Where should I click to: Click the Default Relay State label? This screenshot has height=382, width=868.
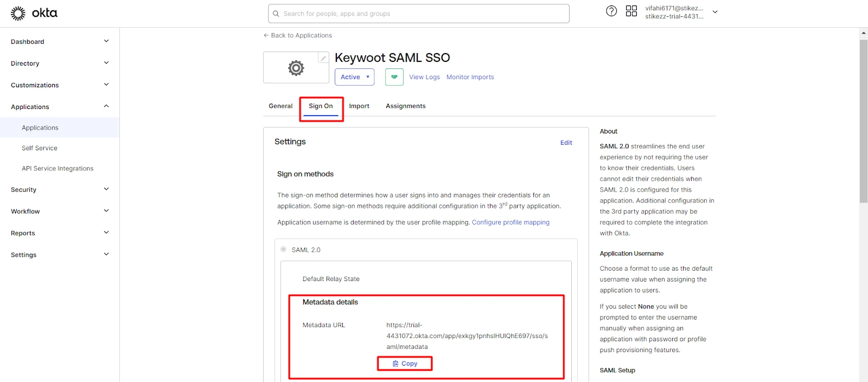coord(331,279)
